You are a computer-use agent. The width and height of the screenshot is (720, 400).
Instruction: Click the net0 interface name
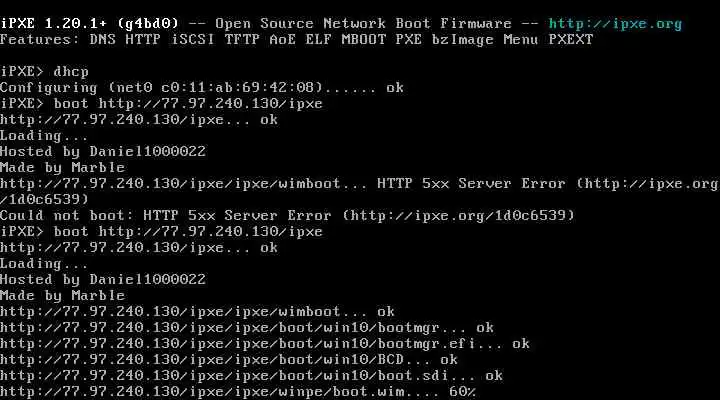click(135, 87)
